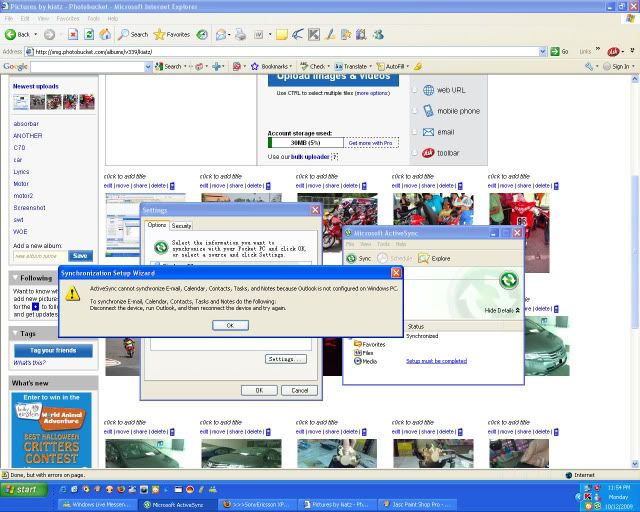Open the Bookmarks dropdown arrow on Google toolbar
Image resolution: width=640 pixels, height=512 pixels.
tap(291, 66)
